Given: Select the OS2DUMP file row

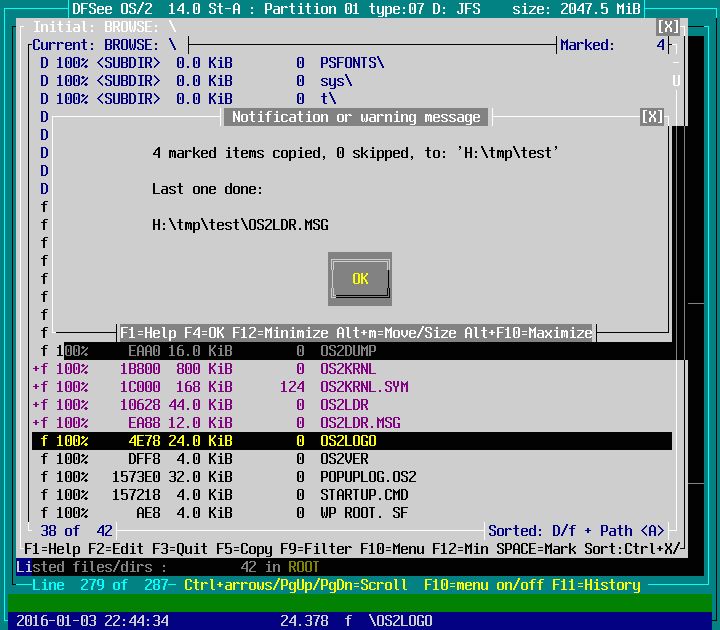Looking at the screenshot, I should (x=347, y=351).
